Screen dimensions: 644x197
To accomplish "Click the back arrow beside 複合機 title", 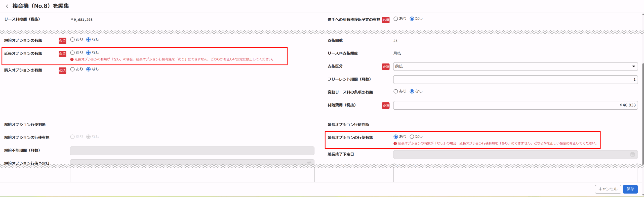I will click(x=7, y=6).
